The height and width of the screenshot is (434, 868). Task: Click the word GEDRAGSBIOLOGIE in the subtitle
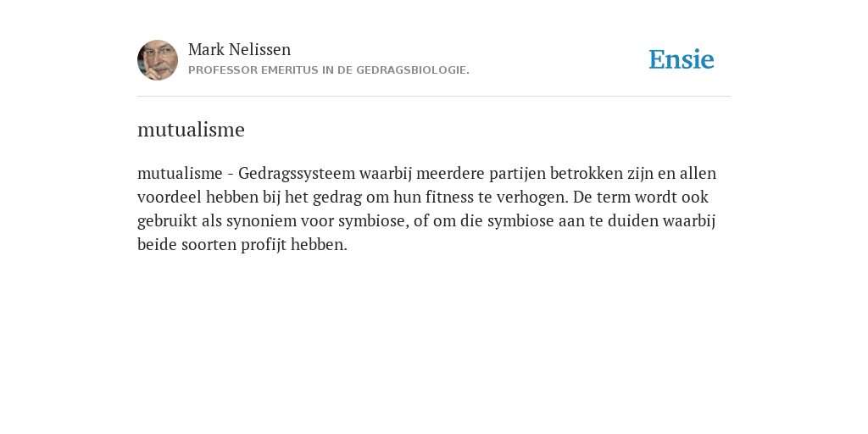[413, 70]
